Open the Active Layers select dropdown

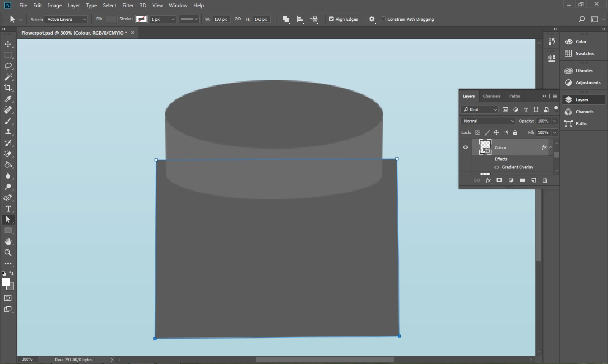pyautogui.click(x=66, y=19)
